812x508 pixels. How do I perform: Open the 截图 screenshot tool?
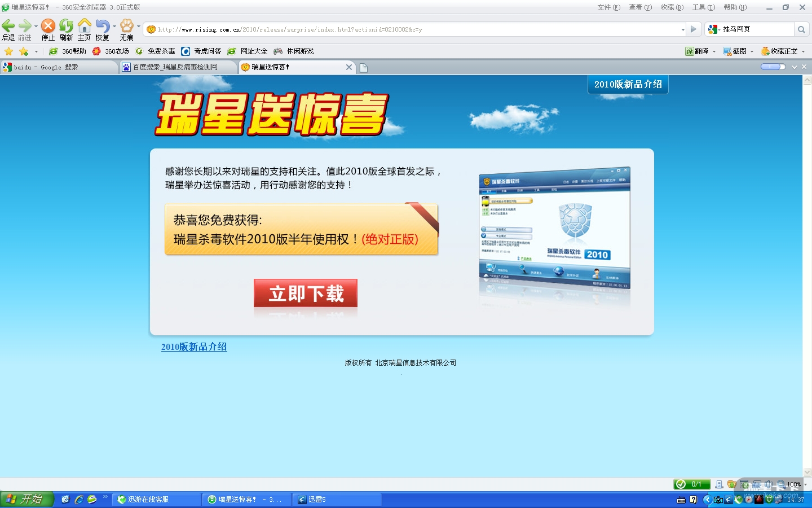click(735, 51)
